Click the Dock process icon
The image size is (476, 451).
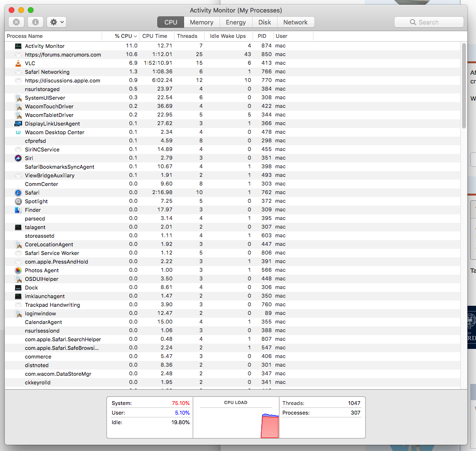coord(18,288)
